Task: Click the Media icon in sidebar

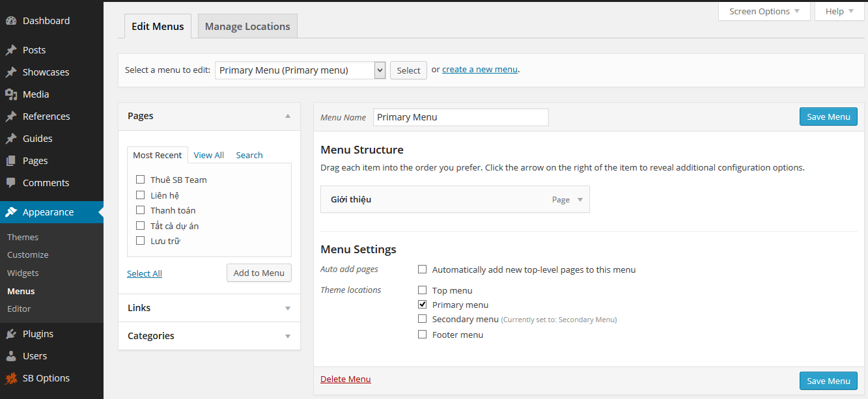Action: (x=11, y=94)
